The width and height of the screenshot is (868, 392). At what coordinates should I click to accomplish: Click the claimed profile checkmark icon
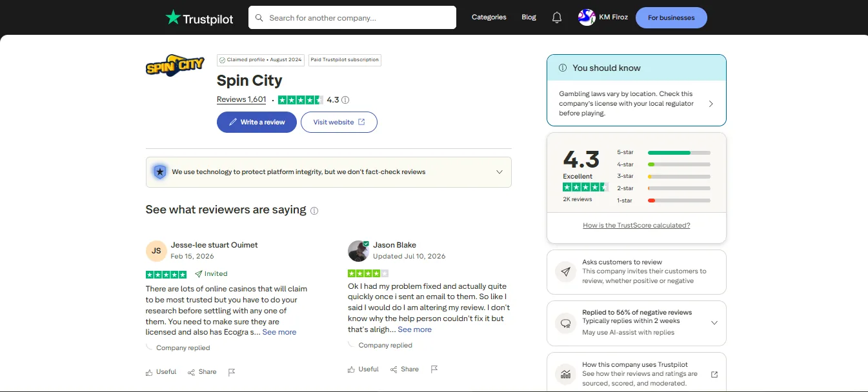point(222,60)
